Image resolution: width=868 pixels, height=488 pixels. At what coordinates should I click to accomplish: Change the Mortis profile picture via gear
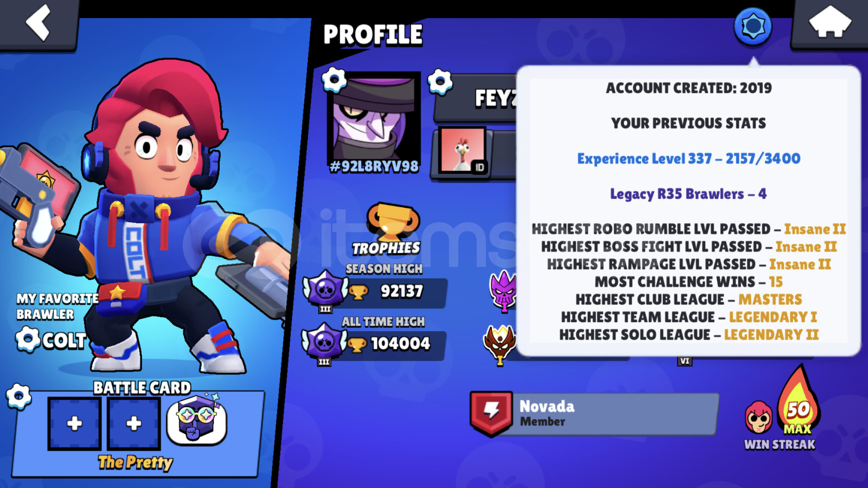334,80
